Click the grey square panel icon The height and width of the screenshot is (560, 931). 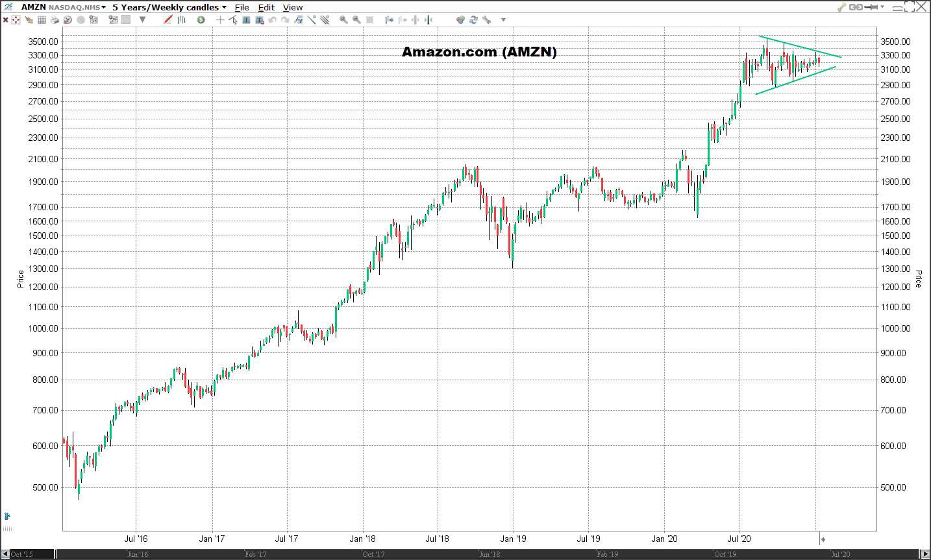126,19
